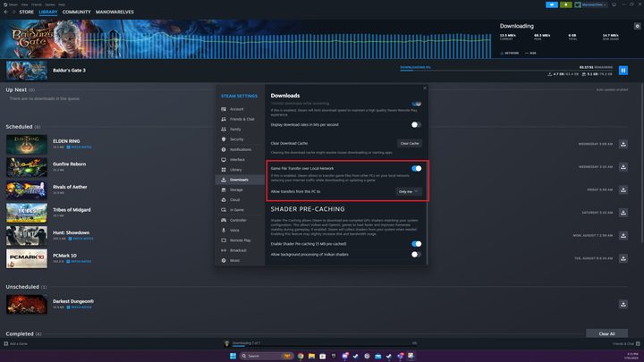Image resolution: width=644 pixels, height=362 pixels.
Task: Go to the LIBRARY tab
Action: click(x=48, y=12)
